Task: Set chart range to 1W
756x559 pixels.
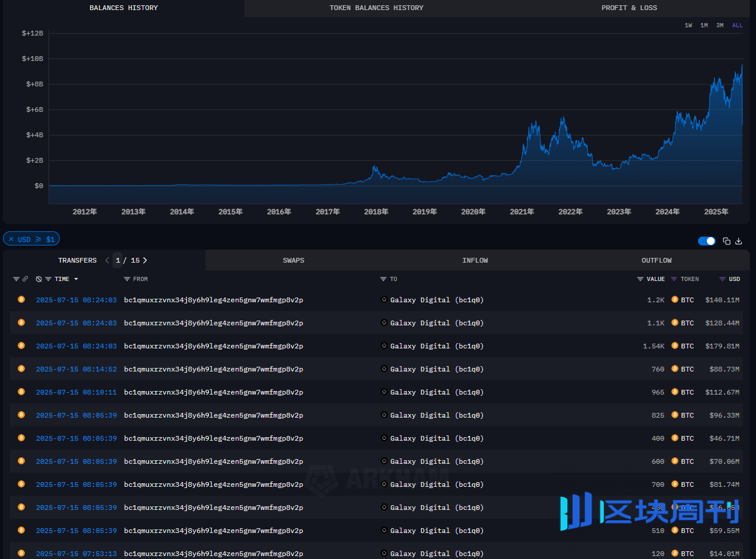Action: click(x=689, y=25)
